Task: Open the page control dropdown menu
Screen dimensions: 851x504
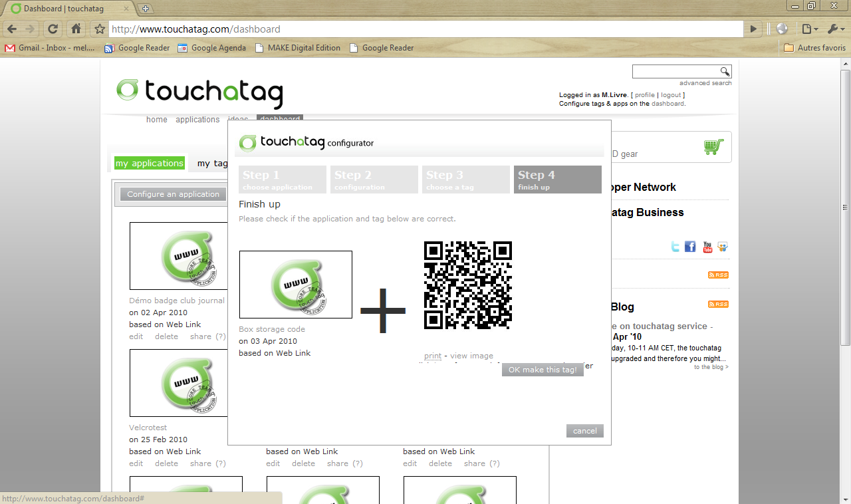Action: (808, 29)
